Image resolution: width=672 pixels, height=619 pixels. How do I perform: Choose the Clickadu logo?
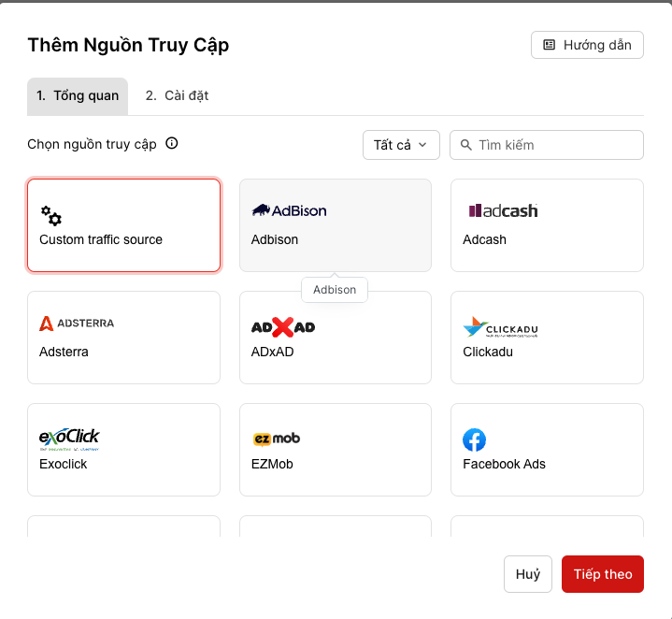click(x=500, y=327)
